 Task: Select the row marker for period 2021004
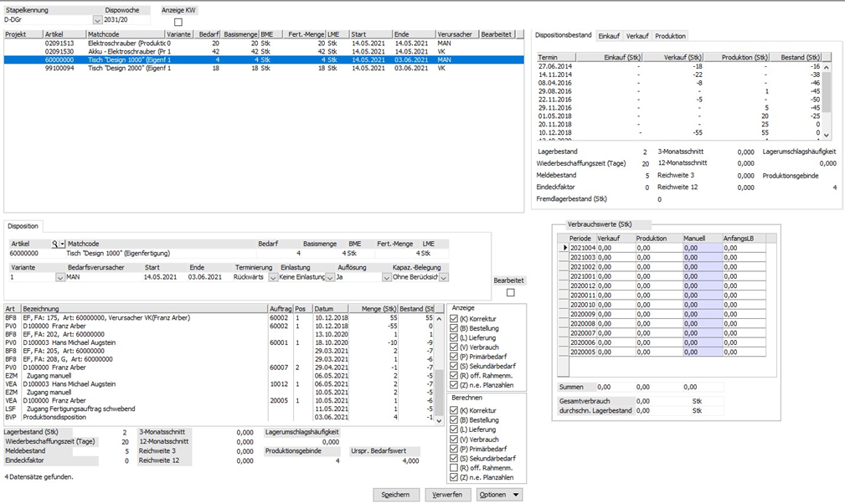point(564,248)
